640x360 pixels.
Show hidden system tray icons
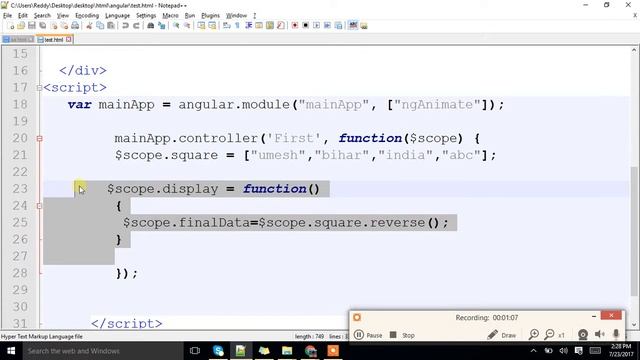(533, 351)
